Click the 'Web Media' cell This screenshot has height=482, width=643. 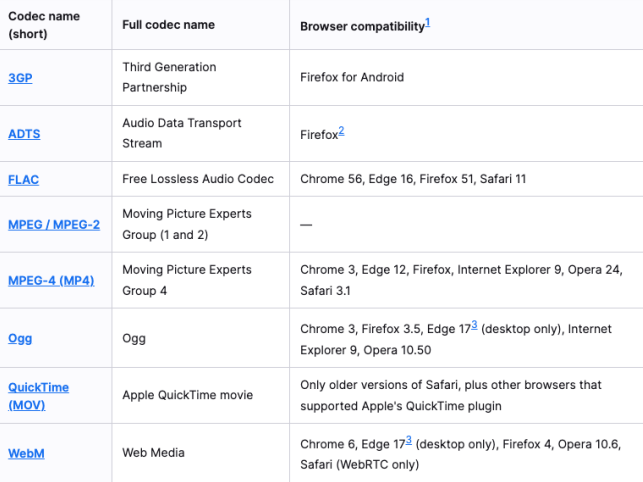point(155,453)
